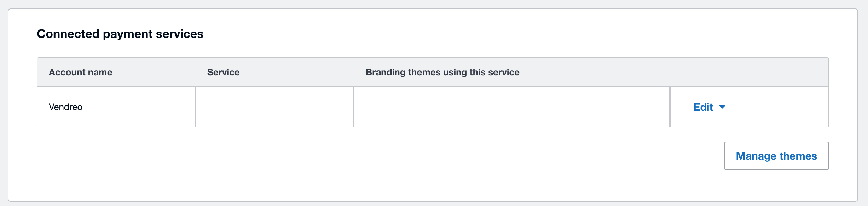The image size is (868, 206).
Task: Click the Connected payment services heading
Action: pyautogui.click(x=120, y=34)
